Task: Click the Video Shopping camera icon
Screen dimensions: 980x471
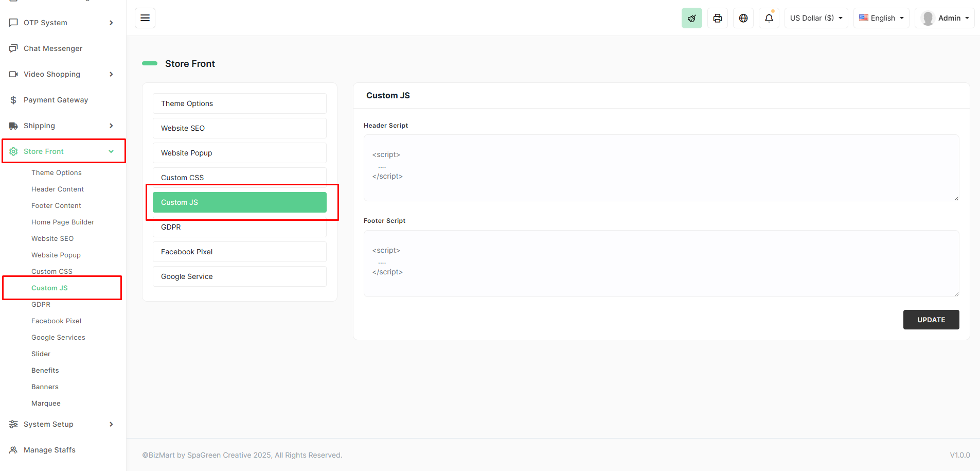Action: point(13,74)
